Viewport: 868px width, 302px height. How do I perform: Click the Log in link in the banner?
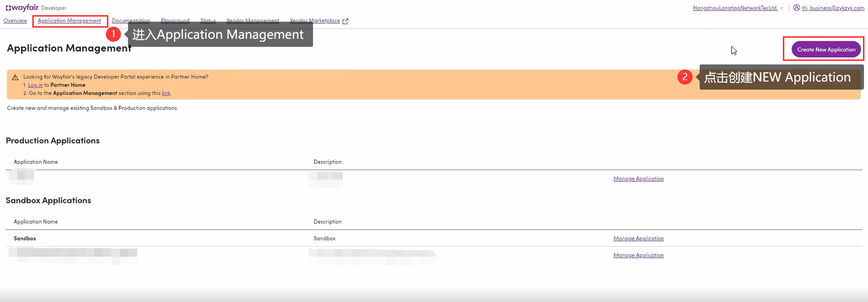point(35,85)
